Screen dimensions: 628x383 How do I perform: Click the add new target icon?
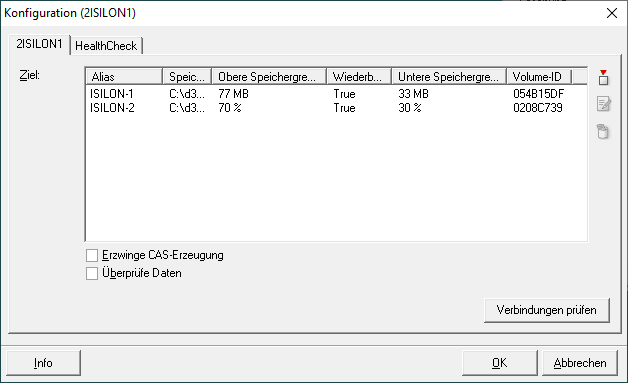pos(603,77)
